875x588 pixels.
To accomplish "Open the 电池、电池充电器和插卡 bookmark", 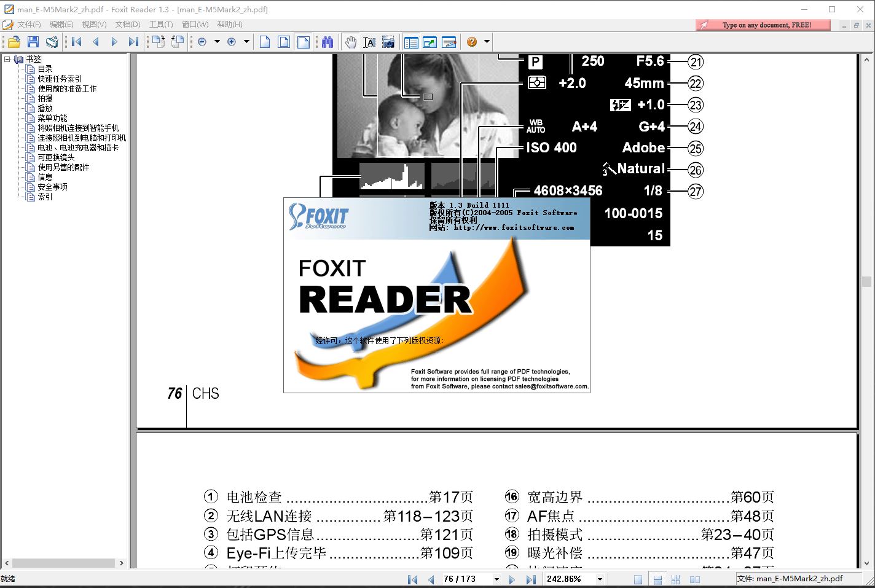I will pos(78,147).
